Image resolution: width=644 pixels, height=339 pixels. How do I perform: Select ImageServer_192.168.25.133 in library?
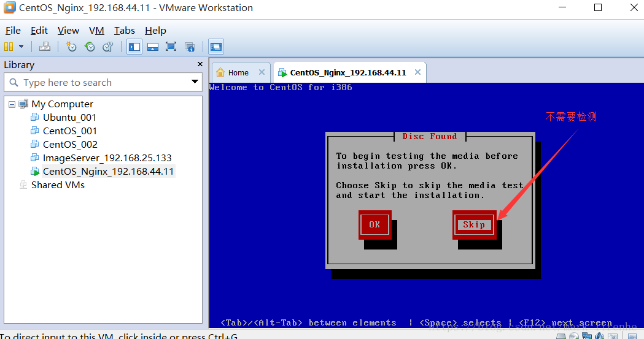pyautogui.click(x=107, y=158)
